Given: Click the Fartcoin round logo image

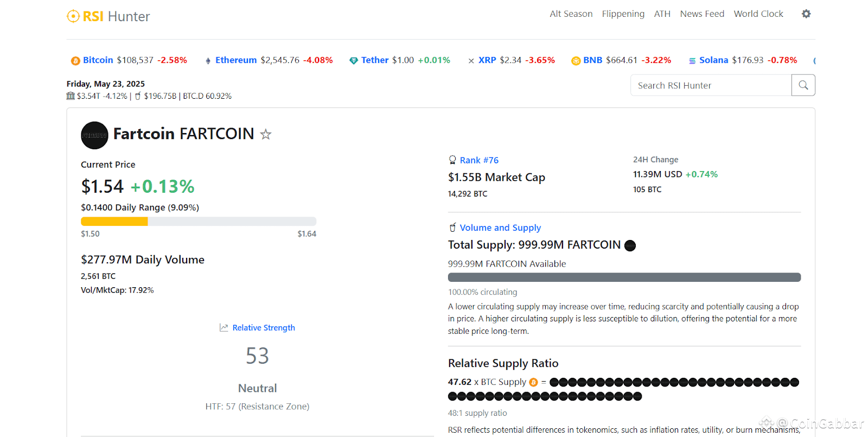Looking at the screenshot, I should coord(94,135).
